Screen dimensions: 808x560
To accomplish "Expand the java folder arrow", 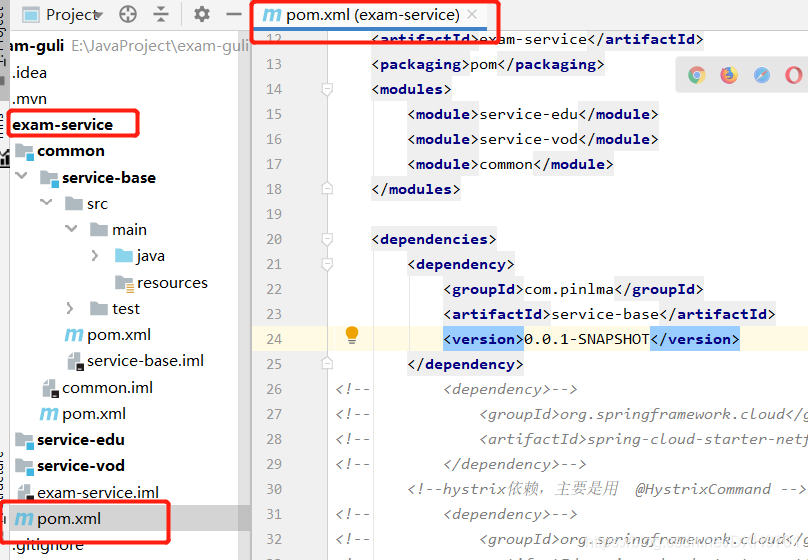I will 95,256.
